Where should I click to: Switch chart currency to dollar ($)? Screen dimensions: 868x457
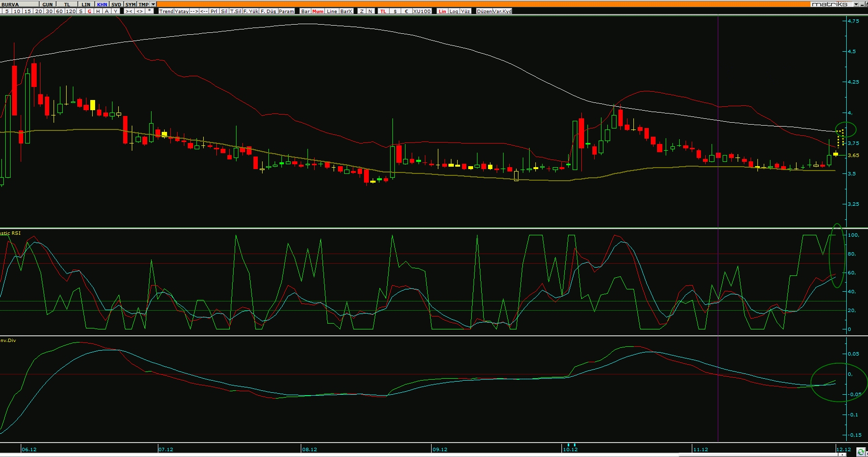point(395,11)
